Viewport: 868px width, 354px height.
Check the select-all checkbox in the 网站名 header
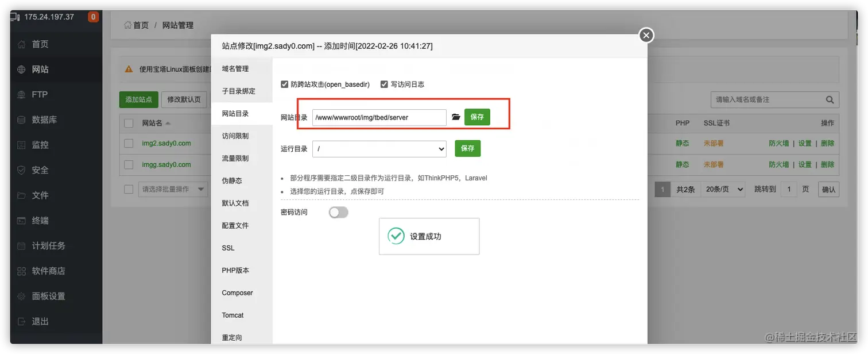pos(129,123)
